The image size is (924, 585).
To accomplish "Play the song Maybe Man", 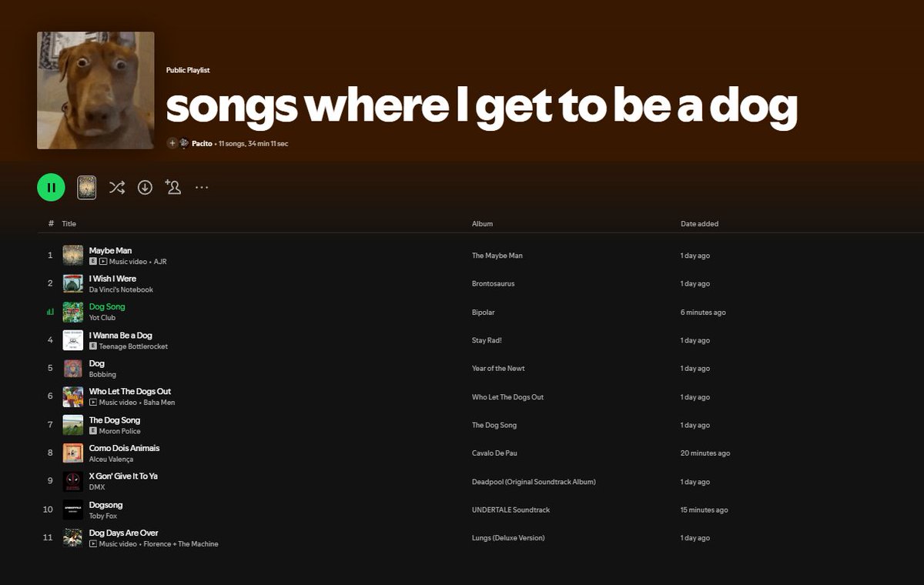I will (x=110, y=250).
